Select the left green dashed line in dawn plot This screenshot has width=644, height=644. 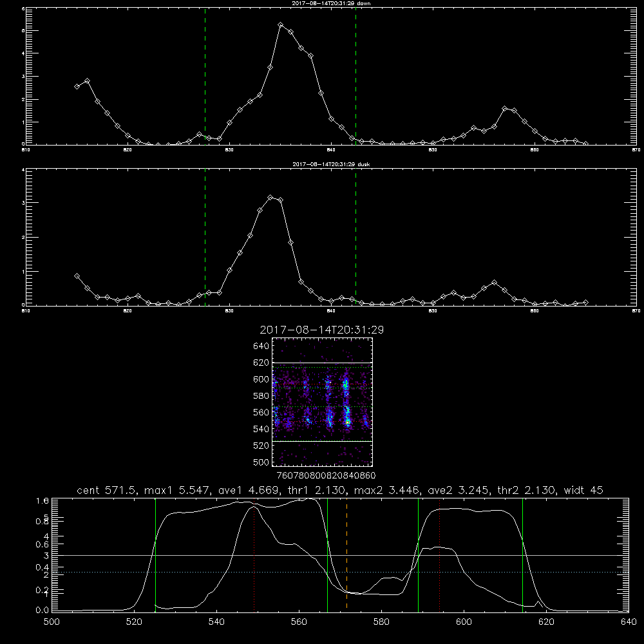coord(205,77)
